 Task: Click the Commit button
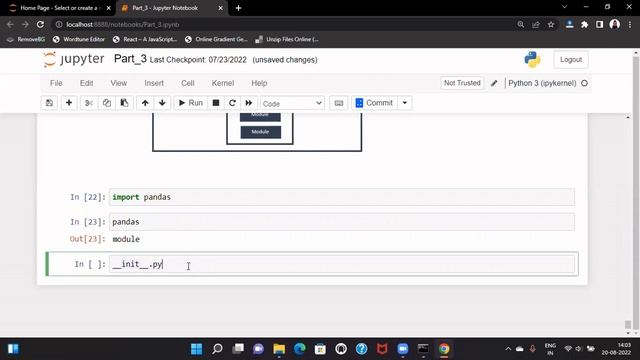(374, 103)
